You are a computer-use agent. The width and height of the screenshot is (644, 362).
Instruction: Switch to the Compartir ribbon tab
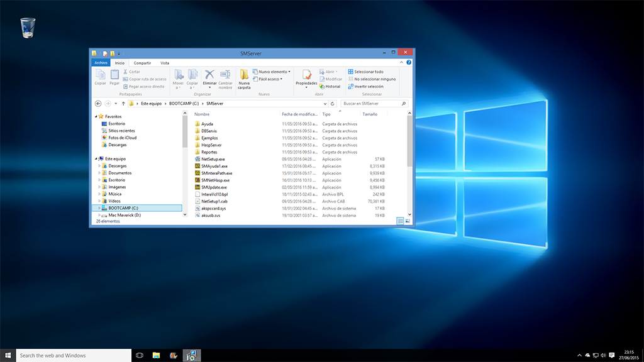coord(142,63)
